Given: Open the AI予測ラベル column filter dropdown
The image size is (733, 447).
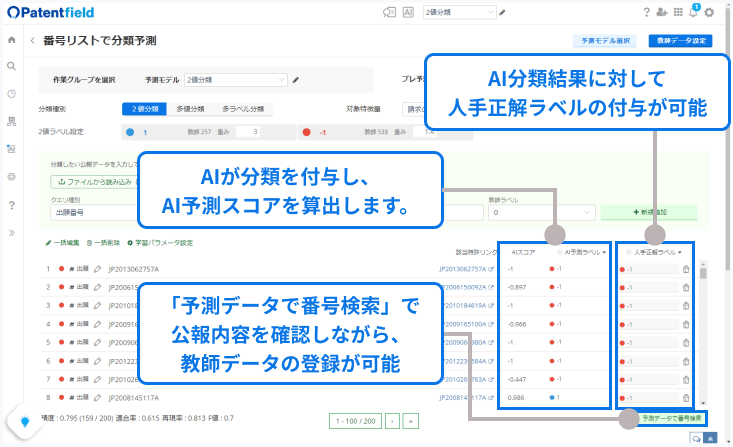Looking at the screenshot, I should click(x=604, y=252).
